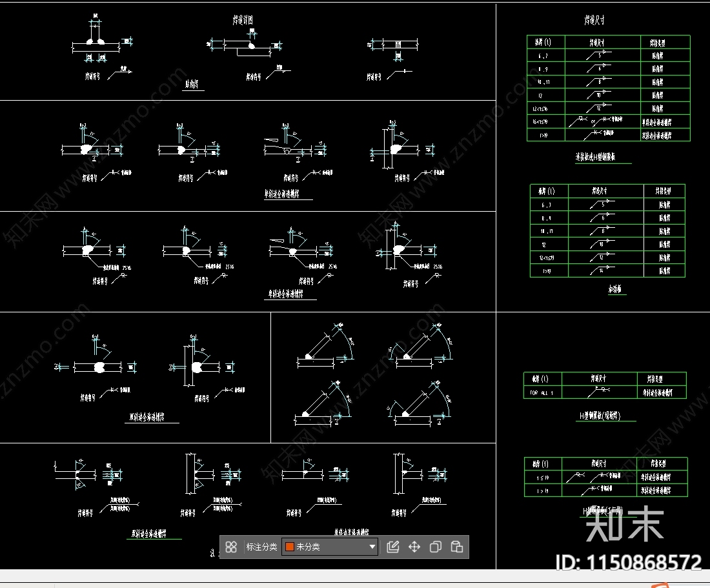Click the T-joint fillet weld detail at top-left

click(x=97, y=44)
